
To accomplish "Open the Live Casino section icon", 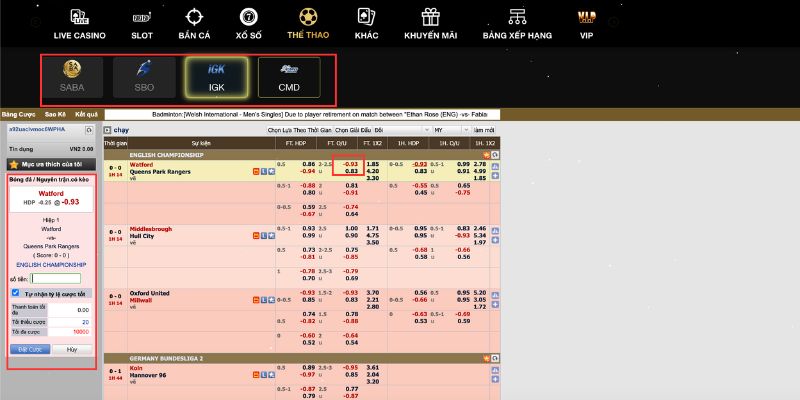I will point(78,16).
